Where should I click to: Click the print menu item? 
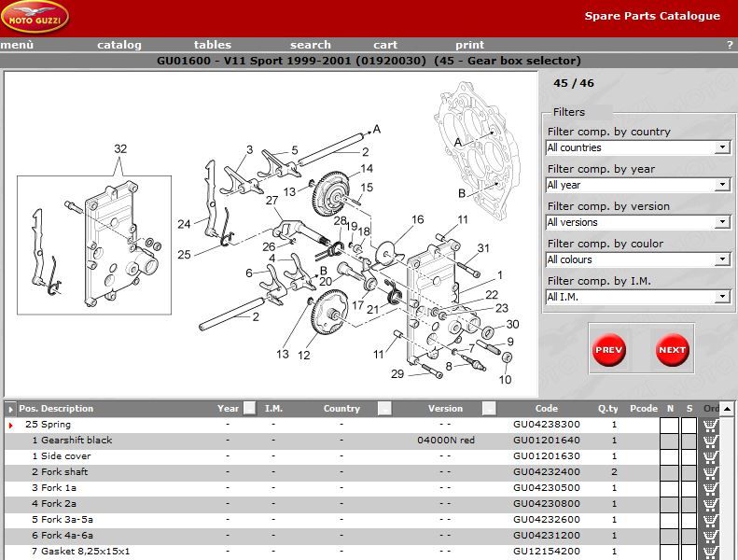click(469, 45)
